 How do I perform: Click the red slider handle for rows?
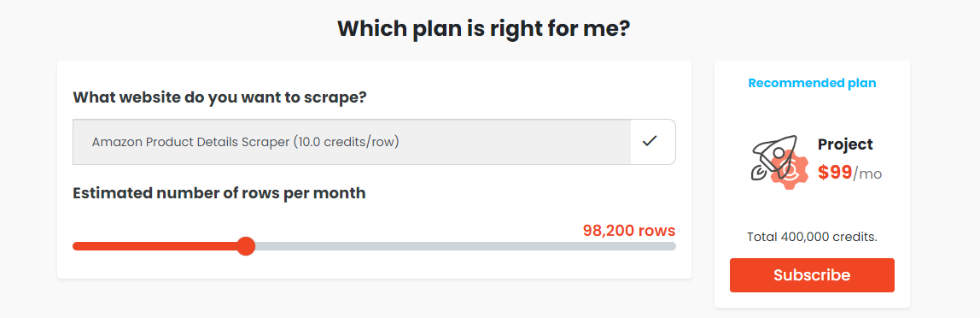coord(246,246)
